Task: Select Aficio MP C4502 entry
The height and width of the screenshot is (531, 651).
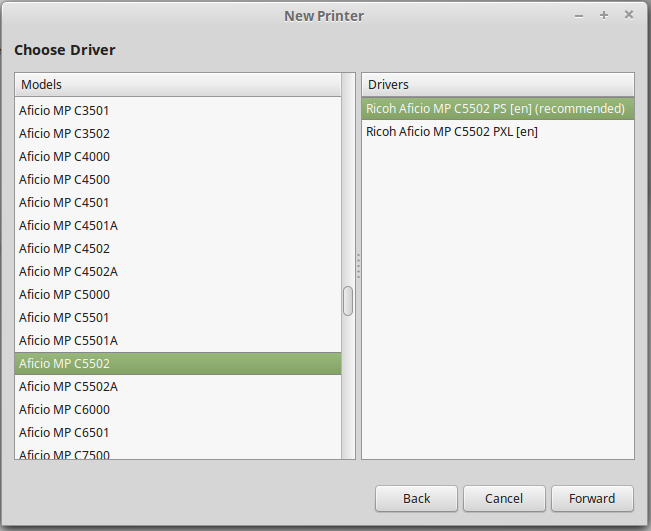Action: (178, 248)
